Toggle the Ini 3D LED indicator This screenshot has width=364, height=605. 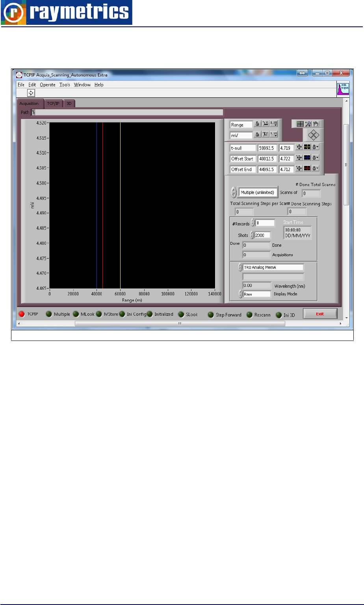[279, 315]
